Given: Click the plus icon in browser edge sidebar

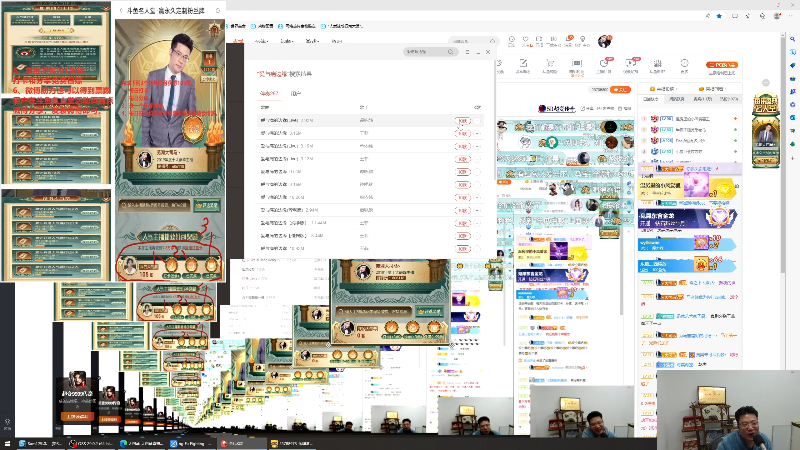Looking at the screenshot, I should click(x=792, y=158).
